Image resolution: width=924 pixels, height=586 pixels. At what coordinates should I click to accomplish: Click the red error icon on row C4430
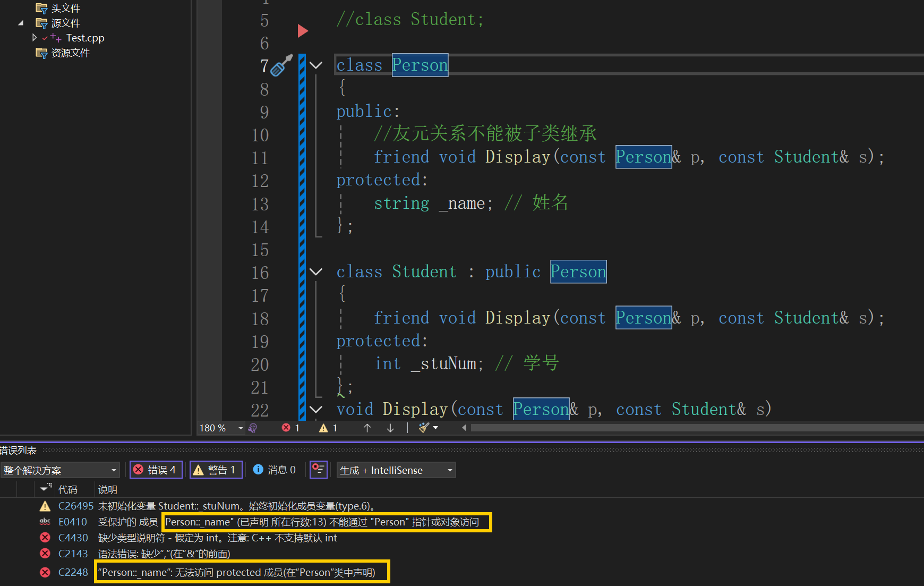45,538
